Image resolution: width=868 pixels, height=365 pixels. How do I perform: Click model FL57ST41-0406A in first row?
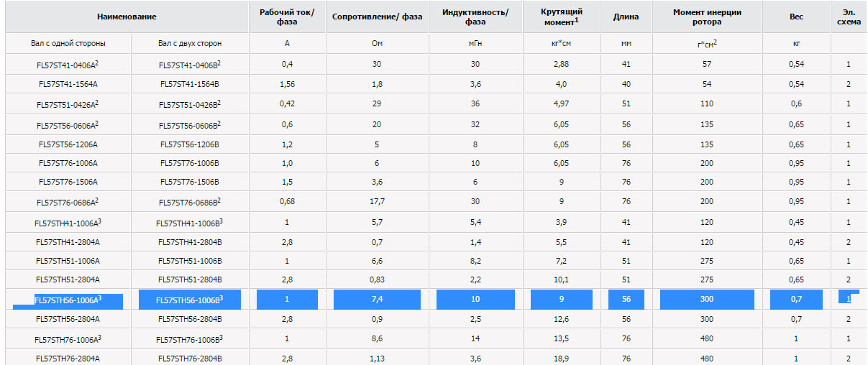68,65
